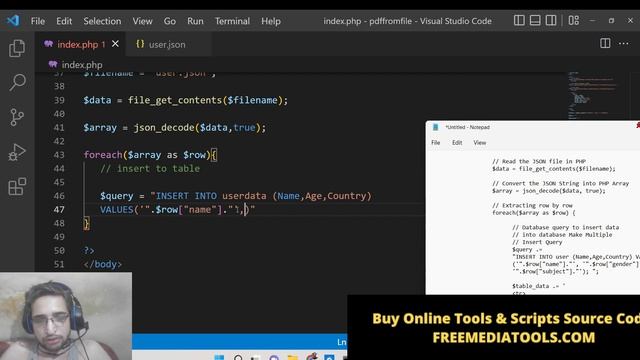This screenshot has width=640, height=360.
Task: Click line number 43 in the gutter
Action: coord(59,155)
